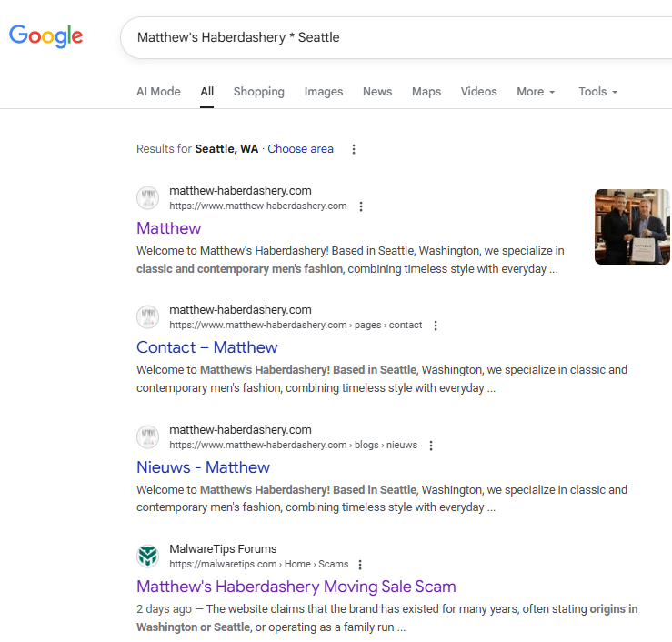
Task: Open the Videos tab
Action: point(478,92)
